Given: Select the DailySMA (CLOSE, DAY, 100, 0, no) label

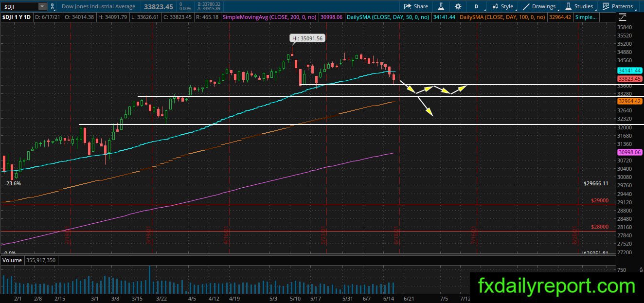Looking at the screenshot, I should coord(502,17).
